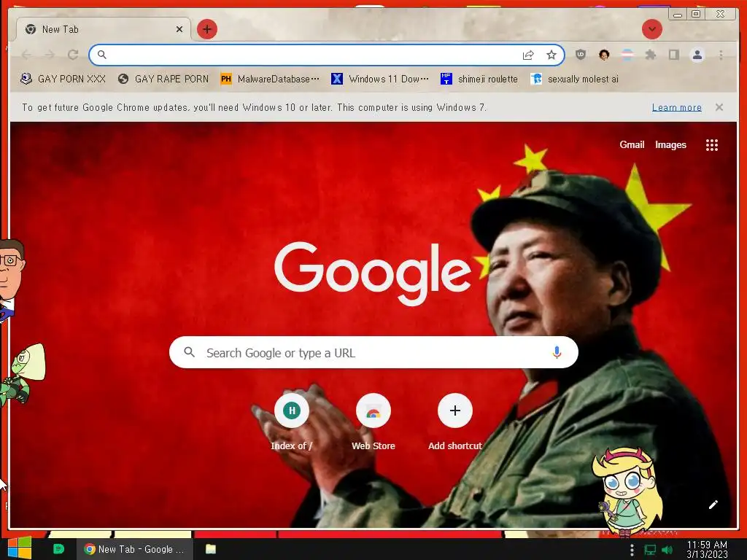Screen dimensions: 747x560
Task: Toggle the side panel icon
Action: pos(673,55)
